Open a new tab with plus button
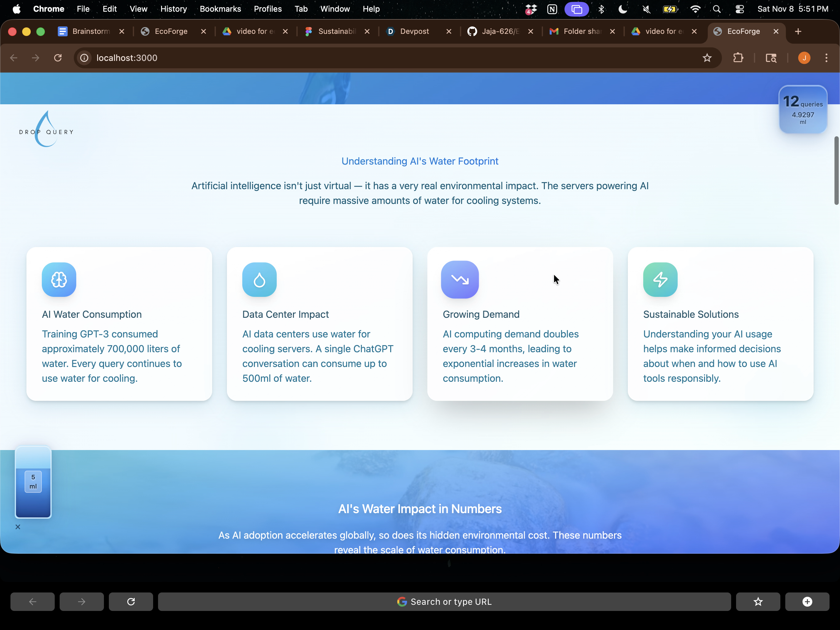 [x=798, y=32]
